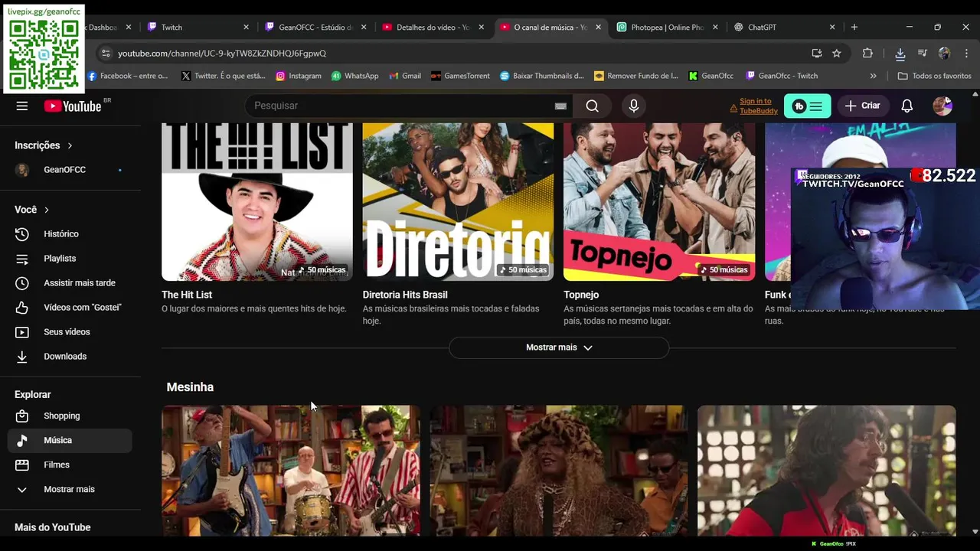Expand the Mostrar mais playlists button
The height and width of the screenshot is (551, 980).
tap(559, 347)
